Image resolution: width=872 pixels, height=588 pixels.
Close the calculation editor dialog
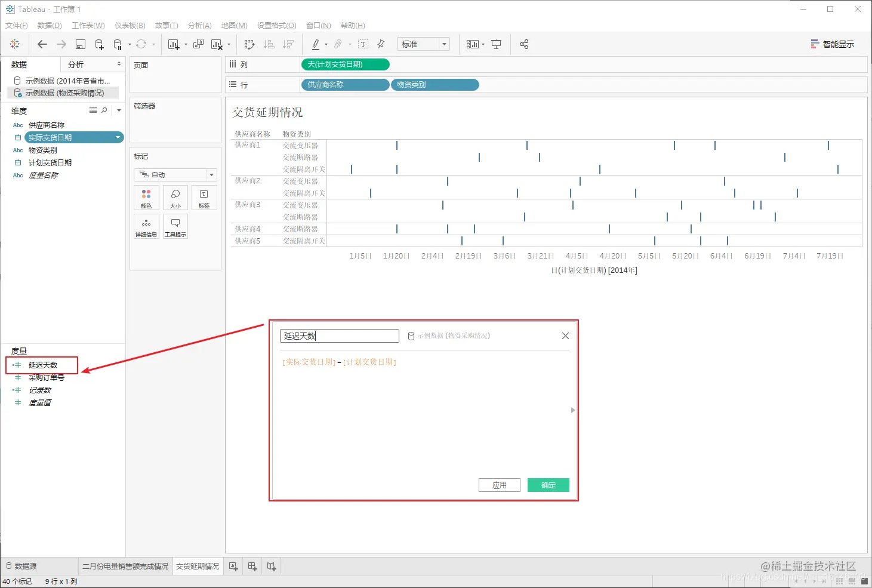point(565,336)
